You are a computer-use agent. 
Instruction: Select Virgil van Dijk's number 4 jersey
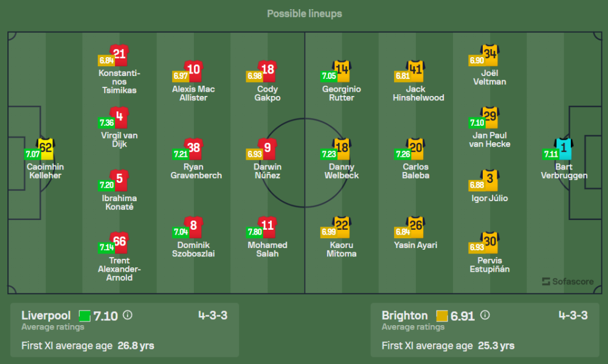pos(119,117)
